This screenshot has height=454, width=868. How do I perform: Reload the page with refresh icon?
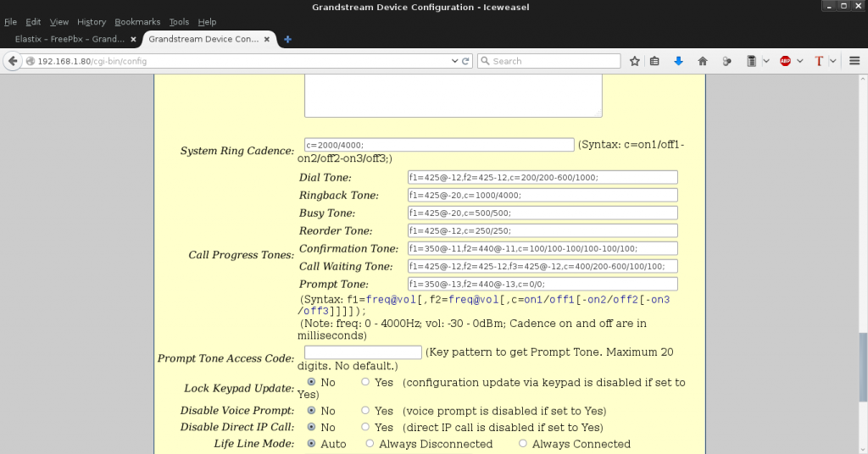point(465,61)
